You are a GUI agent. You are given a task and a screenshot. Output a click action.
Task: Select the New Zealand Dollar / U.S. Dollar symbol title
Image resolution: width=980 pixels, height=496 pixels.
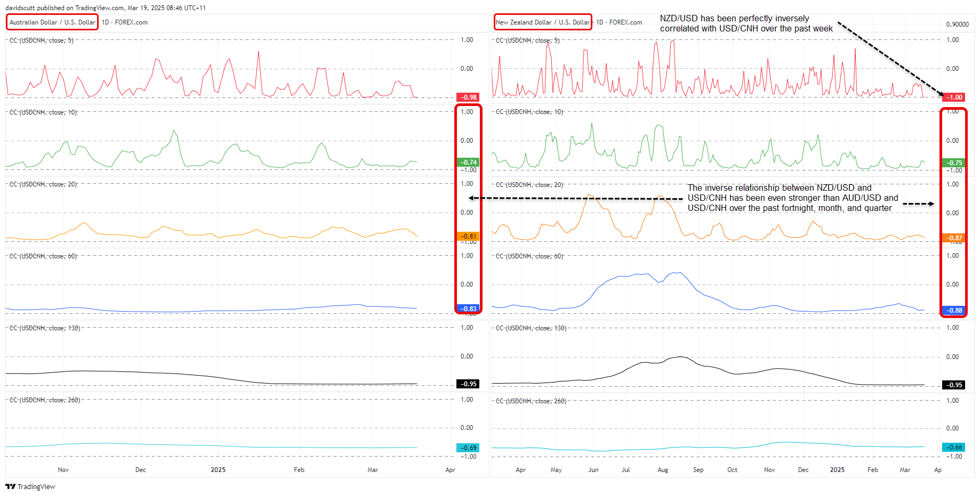coord(543,22)
